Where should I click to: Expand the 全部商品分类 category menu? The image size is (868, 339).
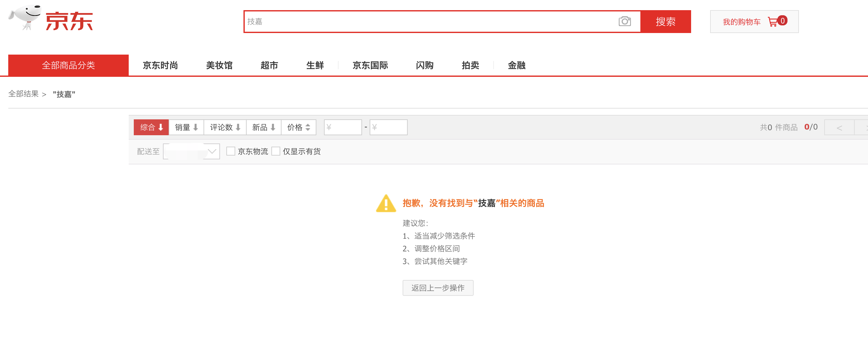68,65
